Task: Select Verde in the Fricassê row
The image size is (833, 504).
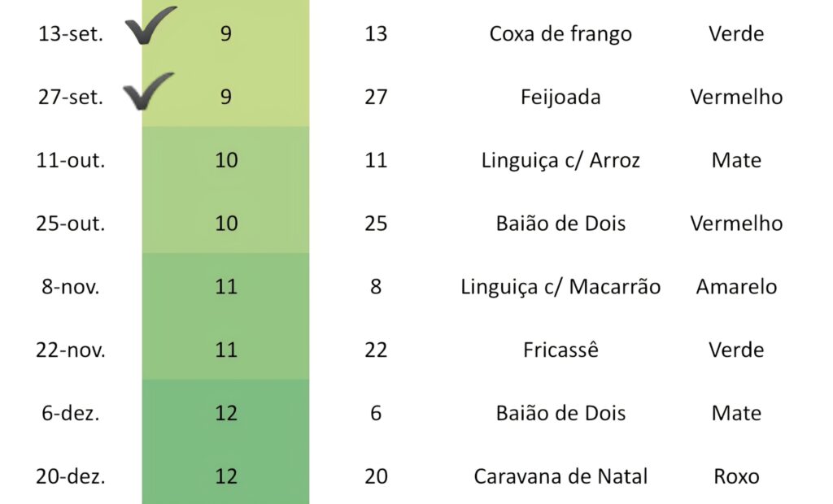Action: click(x=736, y=350)
